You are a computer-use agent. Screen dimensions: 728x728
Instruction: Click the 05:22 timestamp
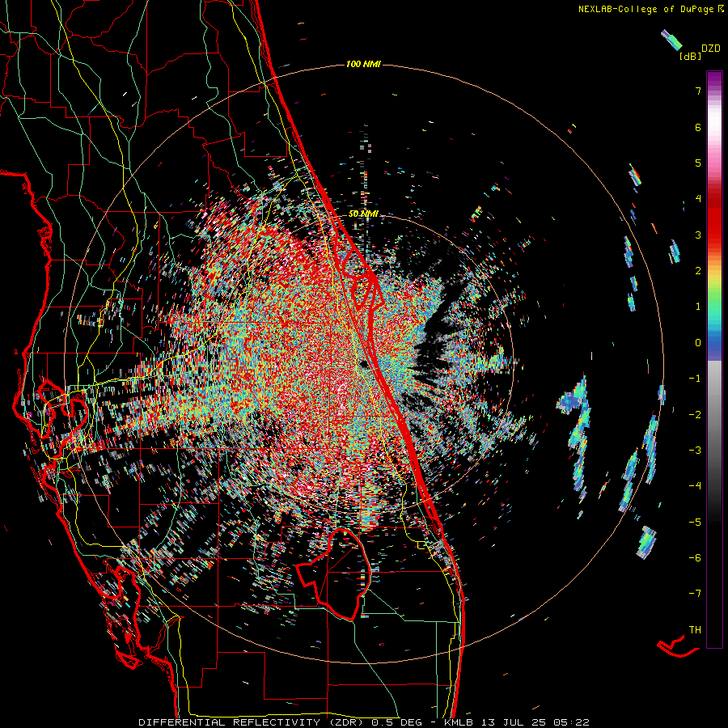point(571,722)
